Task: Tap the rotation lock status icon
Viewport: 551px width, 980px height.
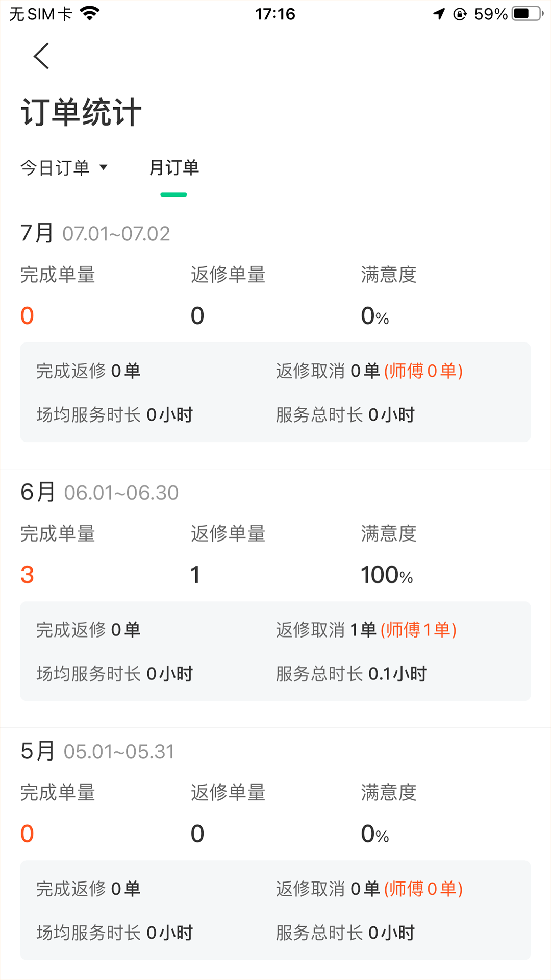Action: coord(460,14)
